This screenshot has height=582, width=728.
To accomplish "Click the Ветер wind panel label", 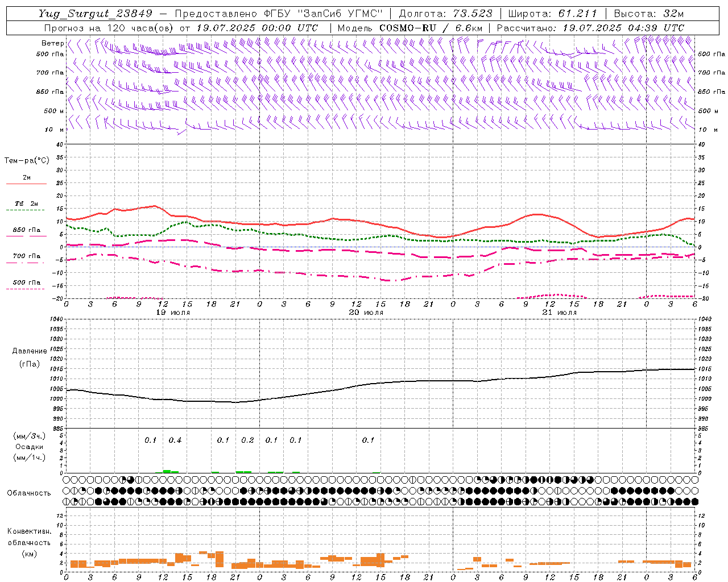I will (52, 43).
